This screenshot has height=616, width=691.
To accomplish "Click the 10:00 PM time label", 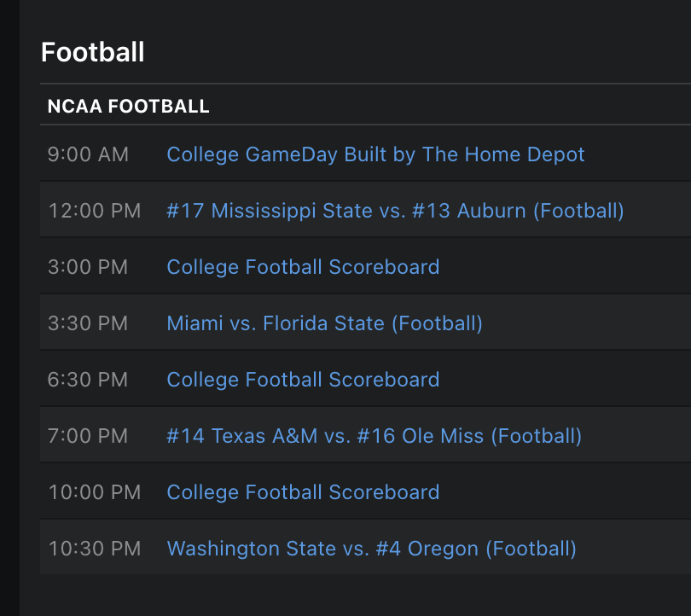I will click(94, 492).
